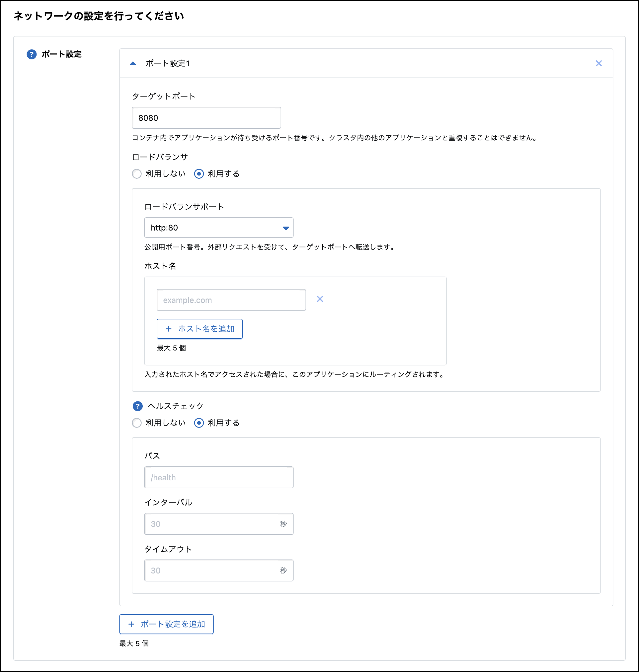The height and width of the screenshot is (672, 639).
Task: Click the ポート設定を追加 button
Action: pos(166,624)
